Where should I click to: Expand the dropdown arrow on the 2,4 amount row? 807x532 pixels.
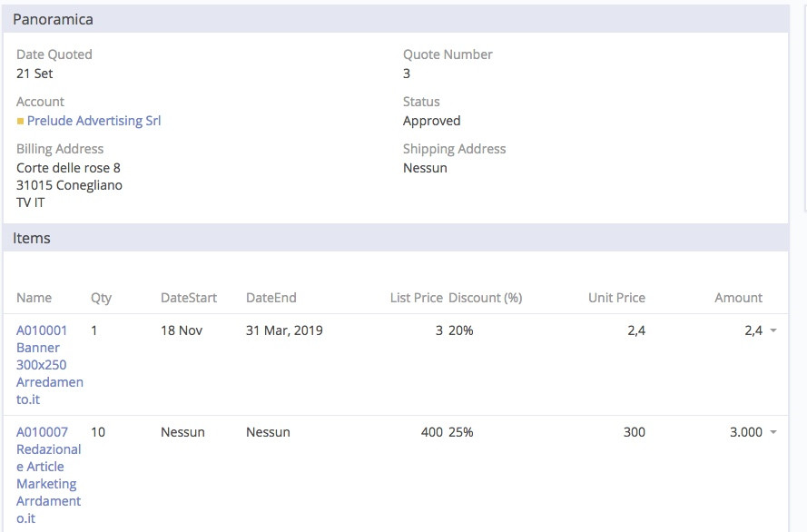773,330
